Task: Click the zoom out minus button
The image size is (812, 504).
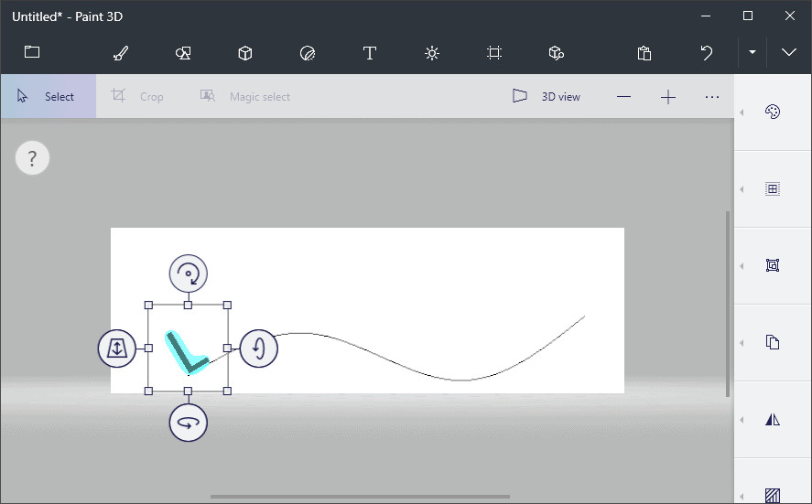Action: pos(623,97)
